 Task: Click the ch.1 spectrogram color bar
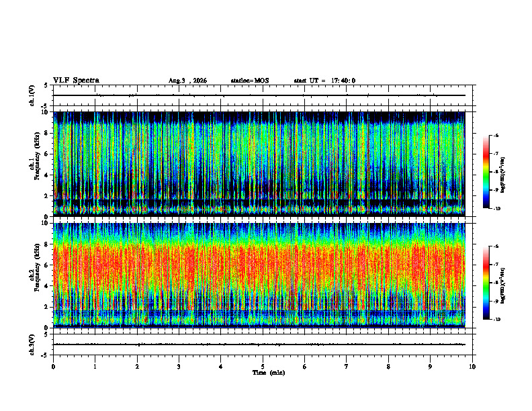click(486, 172)
